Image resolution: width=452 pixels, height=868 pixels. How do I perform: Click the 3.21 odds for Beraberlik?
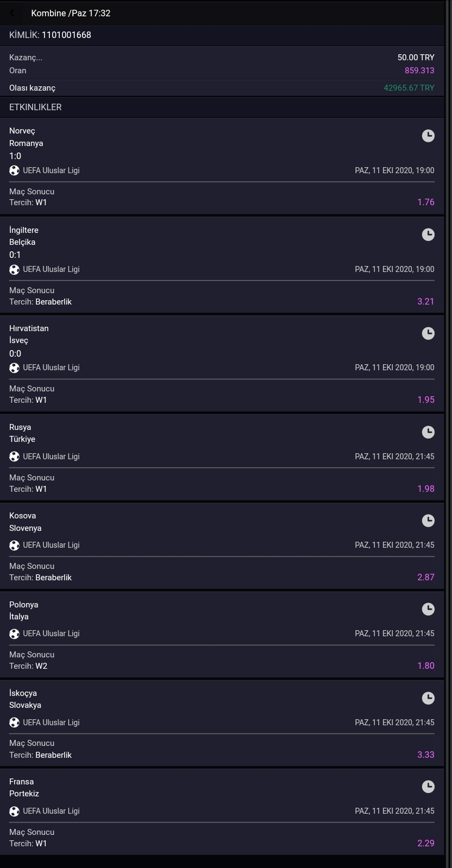425,301
